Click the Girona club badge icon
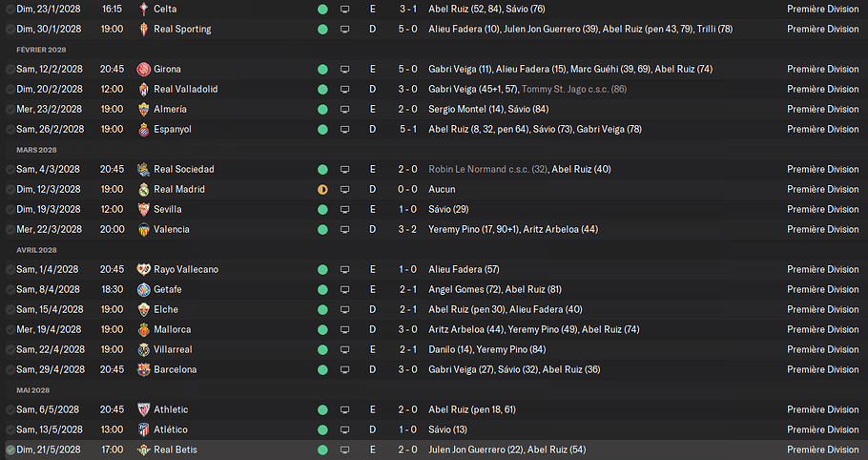This screenshot has width=868, height=460. click(143, 70)
